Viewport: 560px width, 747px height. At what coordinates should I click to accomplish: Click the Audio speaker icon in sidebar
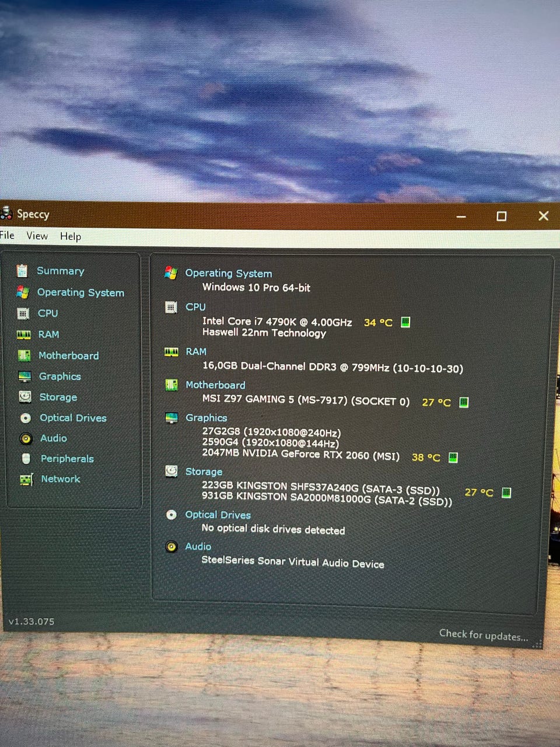(26, 438)
